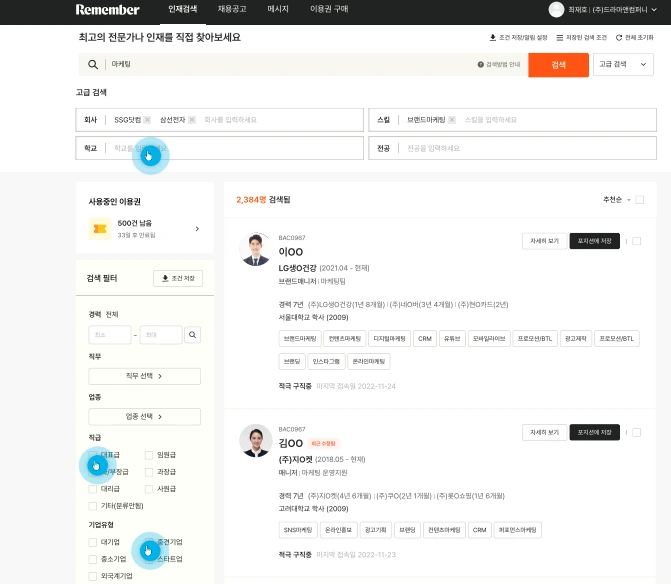Click the user profile avatar
Viewport: 671px width, 584px height.
click(x=556, y=9)
